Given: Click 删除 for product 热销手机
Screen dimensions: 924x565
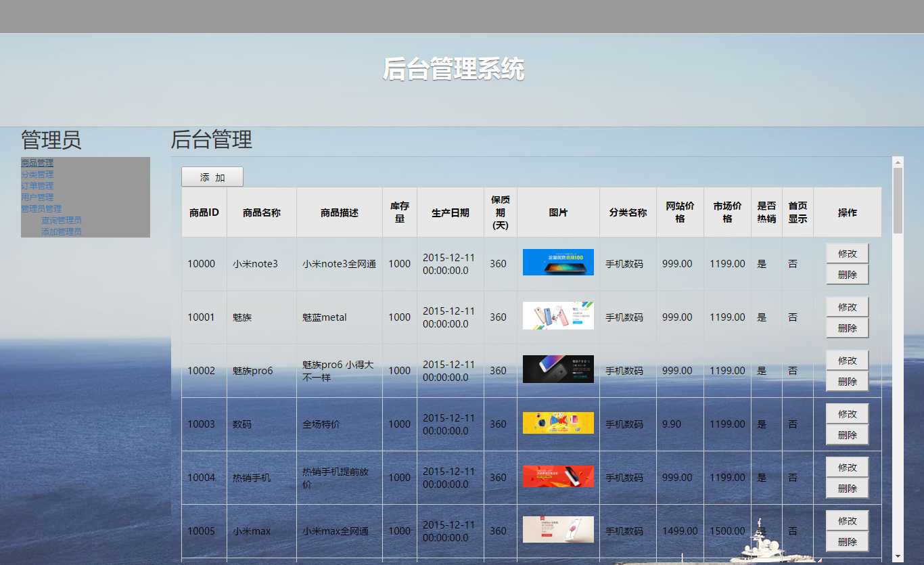Looking at the screenshot, I should (847, 488).
